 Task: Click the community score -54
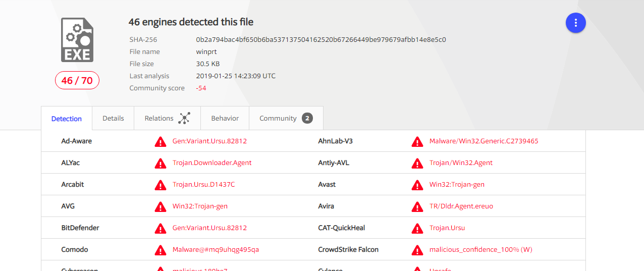(201, 88)
